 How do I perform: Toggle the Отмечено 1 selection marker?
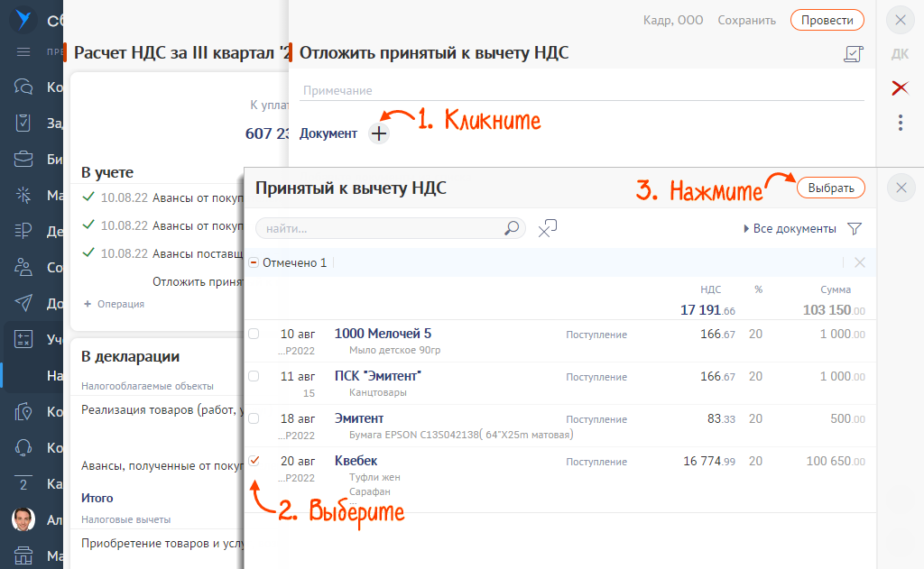tap(254, 262)
